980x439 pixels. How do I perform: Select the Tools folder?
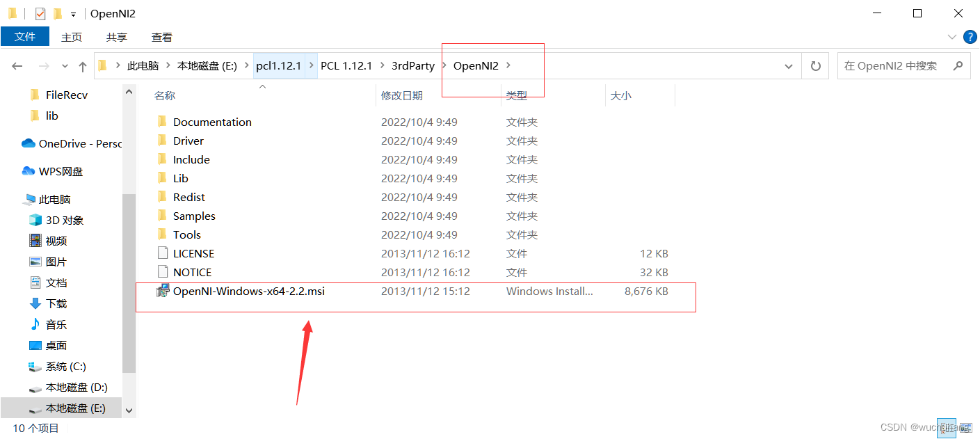pyautogui.click(x=187, y=234)
